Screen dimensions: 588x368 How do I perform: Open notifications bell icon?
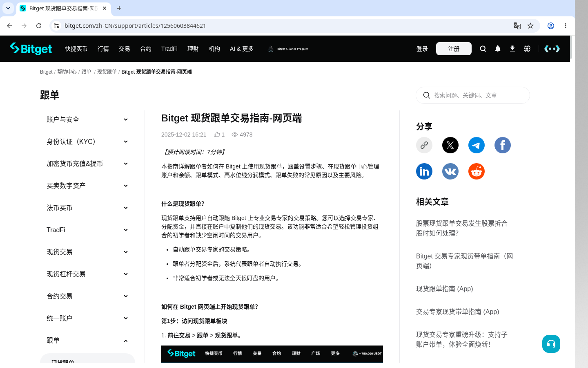pyautogui.click(x=498, y=49)
